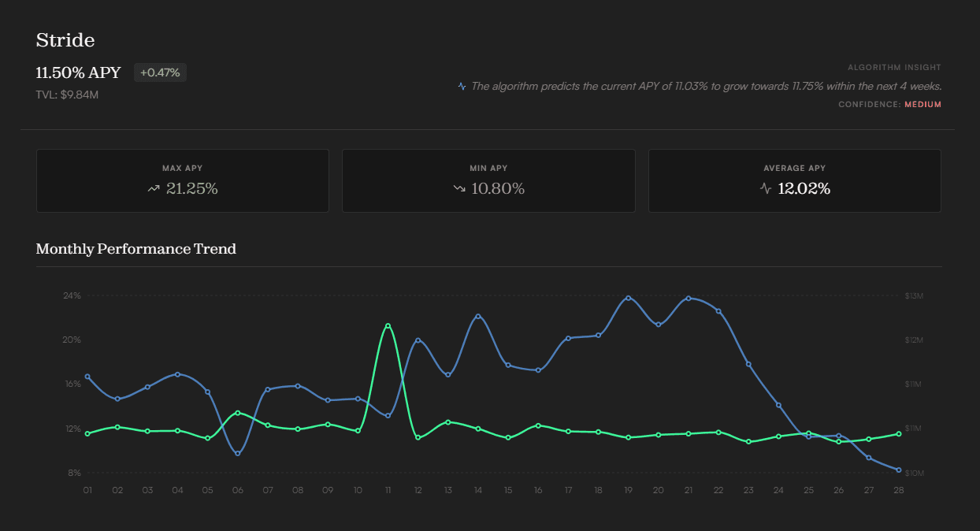Click the x-axis label 01
This screenshot has width=980, height=531.
coord(87,490)
